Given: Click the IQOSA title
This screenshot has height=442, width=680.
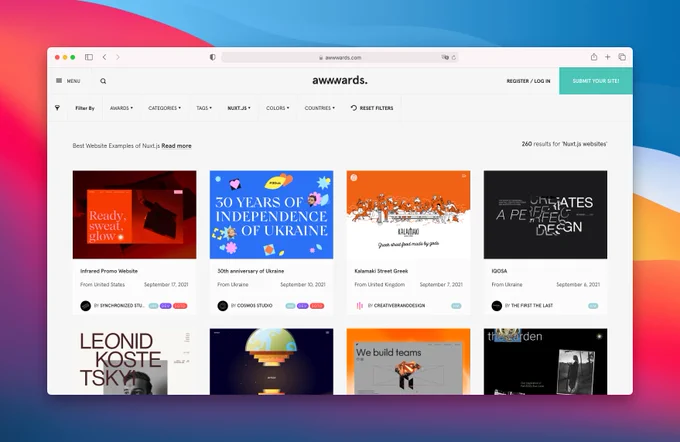Looking at the screenshot, I should click(499, 271).
